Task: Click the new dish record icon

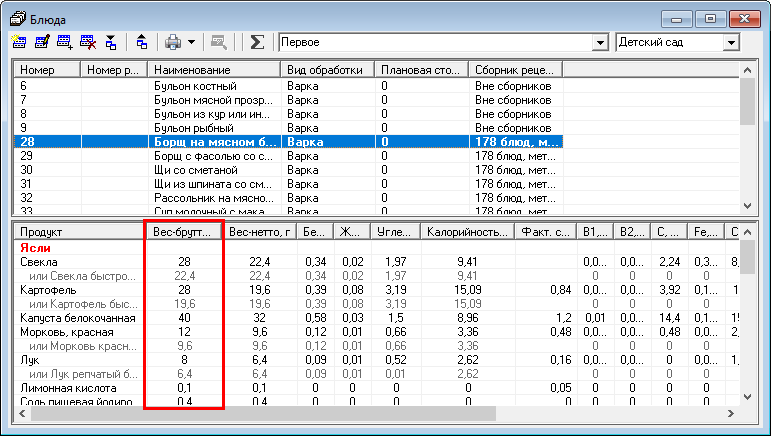Action: click(20, 43)
